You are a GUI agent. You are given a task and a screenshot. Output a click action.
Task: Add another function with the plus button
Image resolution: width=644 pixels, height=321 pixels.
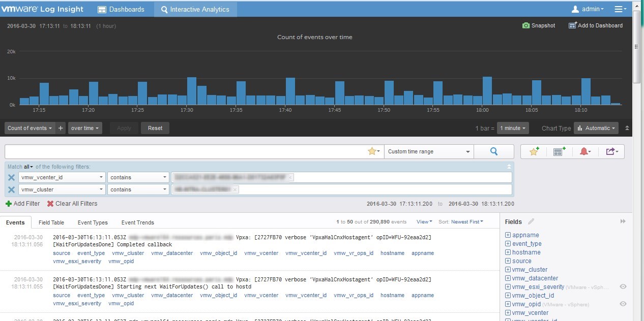coord(61,128)
